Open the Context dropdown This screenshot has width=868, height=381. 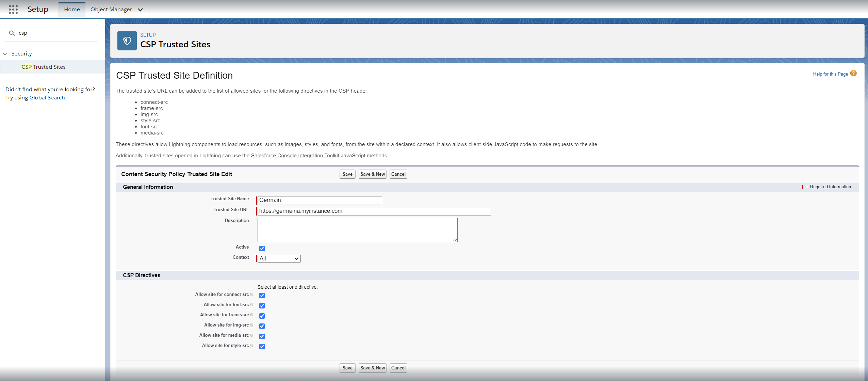278,258
